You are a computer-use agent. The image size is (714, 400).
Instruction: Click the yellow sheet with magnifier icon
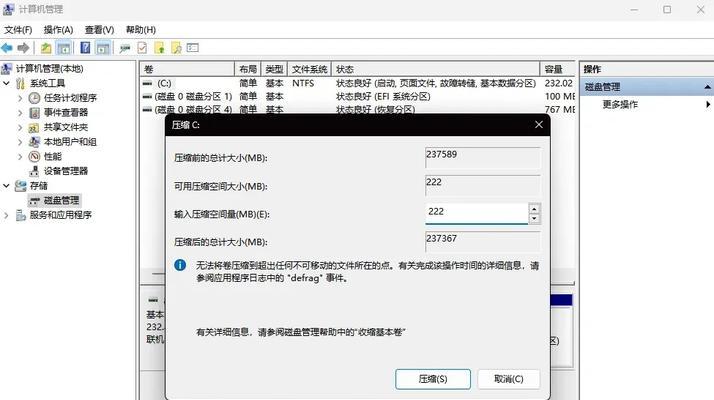click(176, 48)
